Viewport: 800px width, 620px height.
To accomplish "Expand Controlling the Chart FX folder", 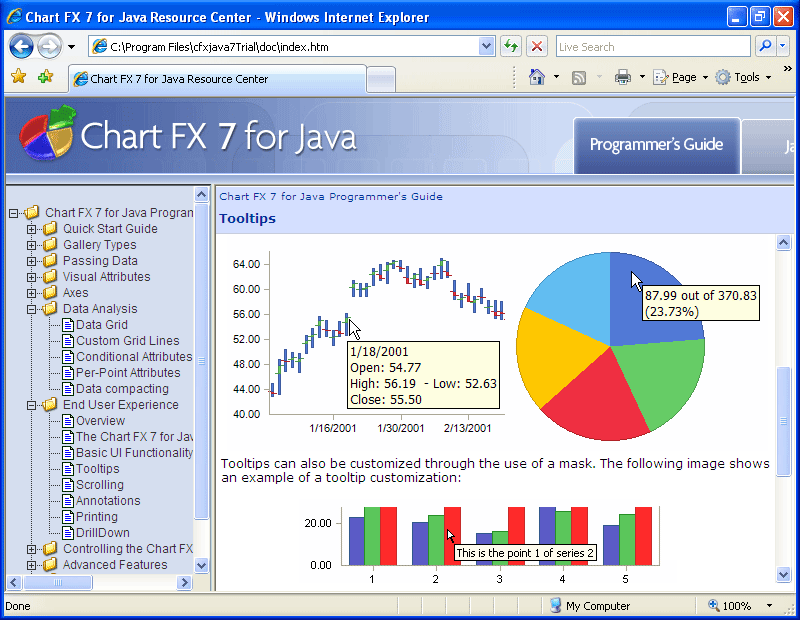I will click(32, 549).
